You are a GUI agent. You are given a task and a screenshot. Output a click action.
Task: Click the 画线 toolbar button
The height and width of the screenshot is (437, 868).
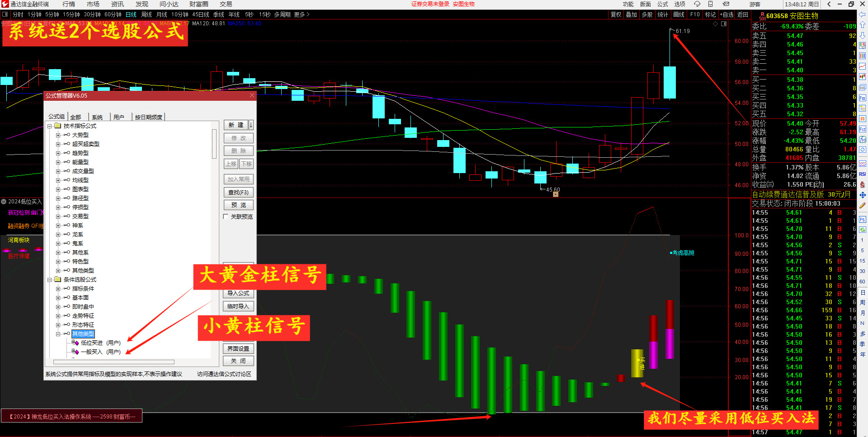click(679, 14)
